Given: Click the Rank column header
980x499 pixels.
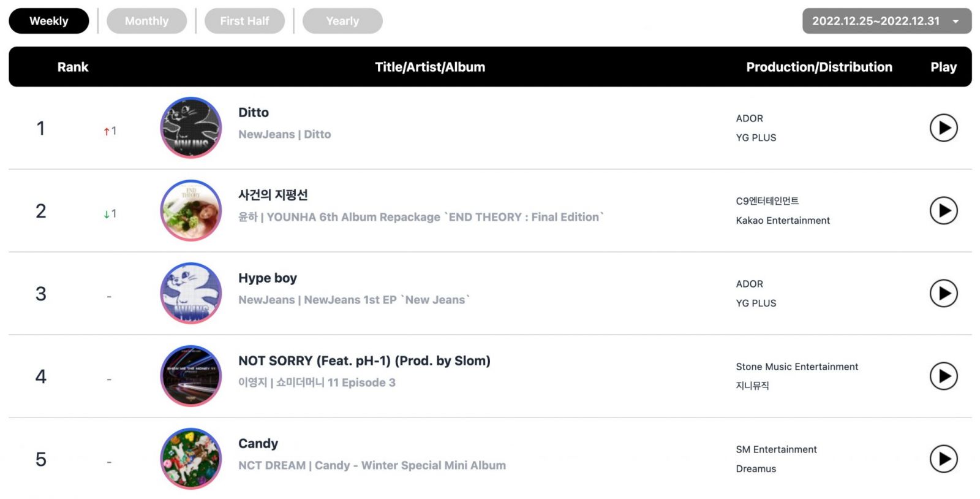Looking at the screenshot, I should click(73, 67).
